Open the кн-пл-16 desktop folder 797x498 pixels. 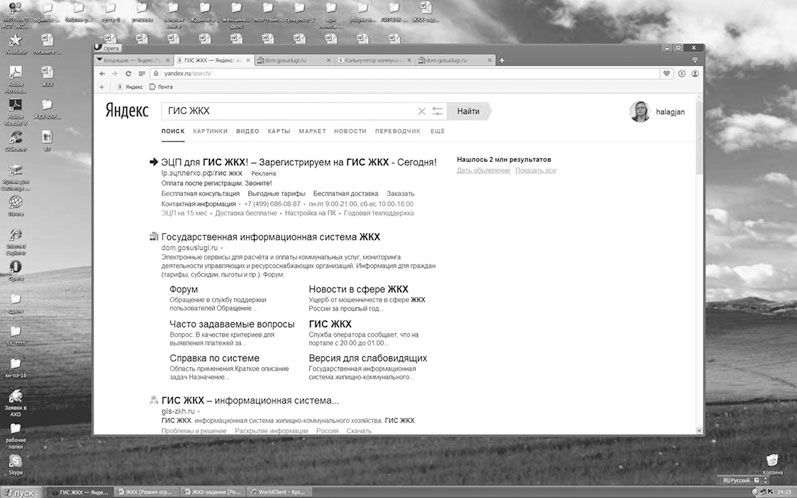click(x=15, y=368)
